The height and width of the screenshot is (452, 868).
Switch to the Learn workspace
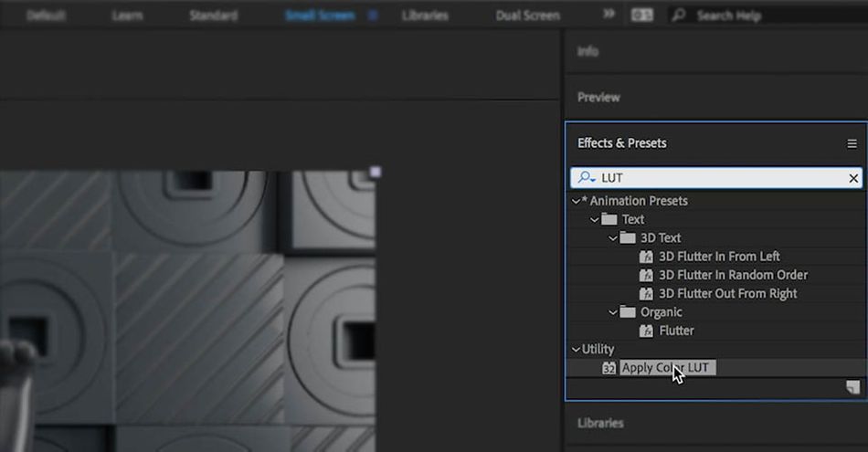click(127, 16)
